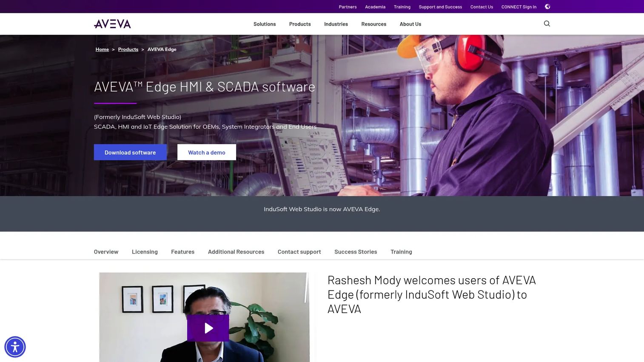Click the 'AVEVA Edge HMI & SCADA software' heading

(x=205, y=87)
